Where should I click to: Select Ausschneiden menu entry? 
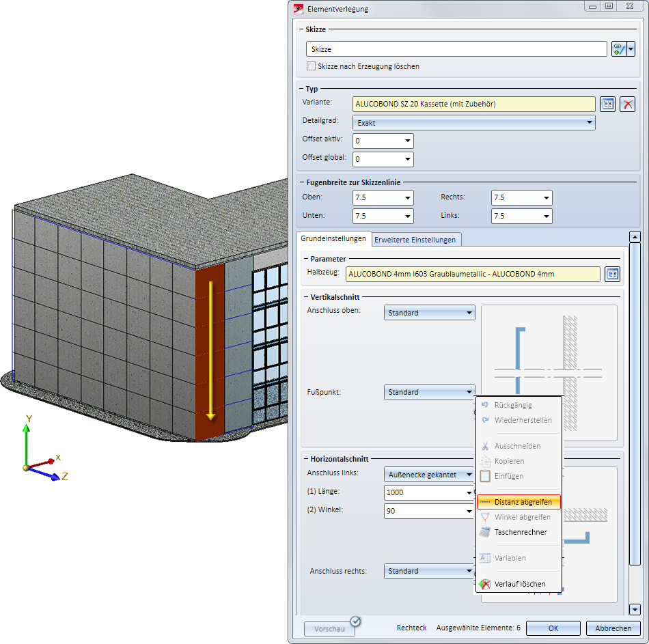click(519, 446)
